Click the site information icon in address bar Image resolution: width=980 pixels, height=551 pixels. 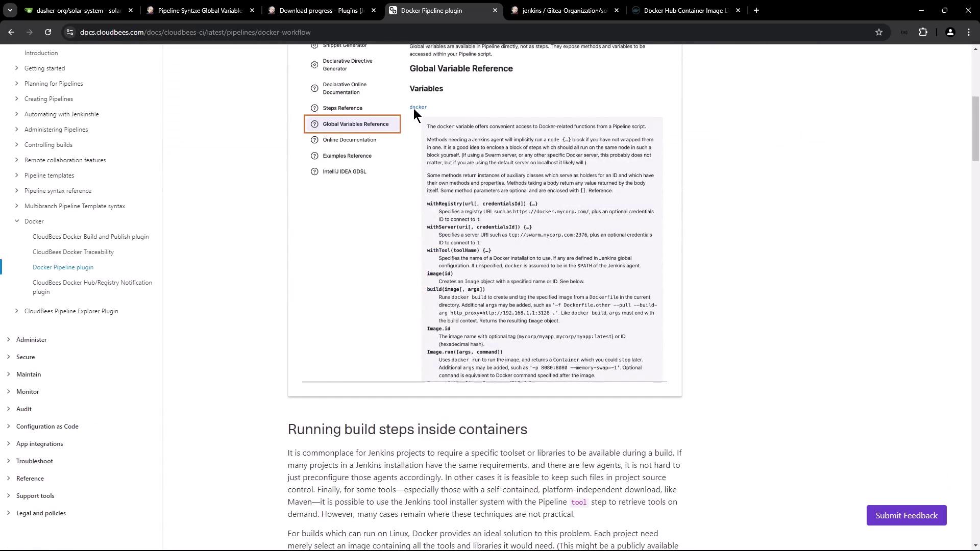click(x=70, y=32)
